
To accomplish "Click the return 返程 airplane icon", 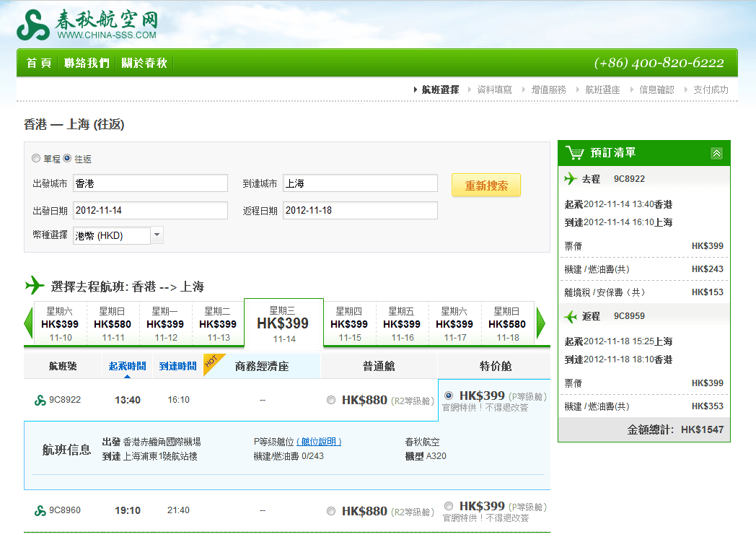I will (571, 316).
